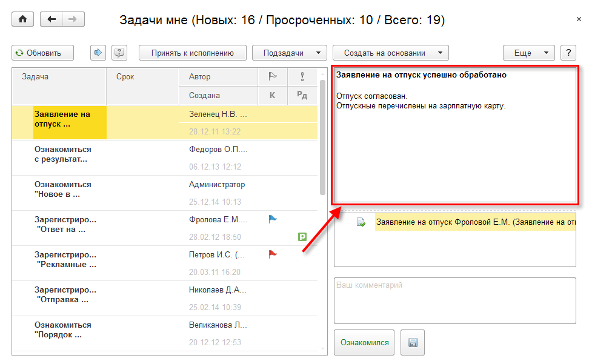Click the forward navigation arrow

tap(73, 19)
